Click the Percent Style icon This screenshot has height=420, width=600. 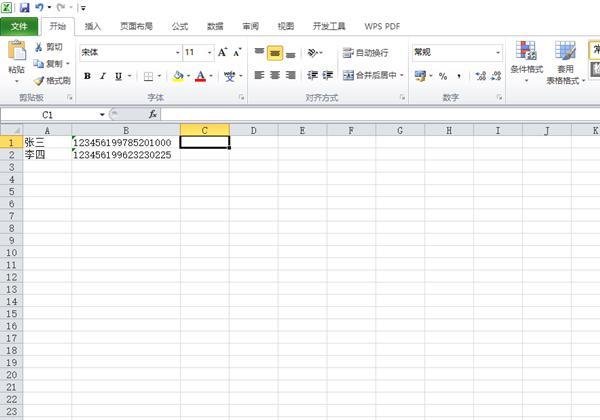pyautogui.click(x=443, y=76)
